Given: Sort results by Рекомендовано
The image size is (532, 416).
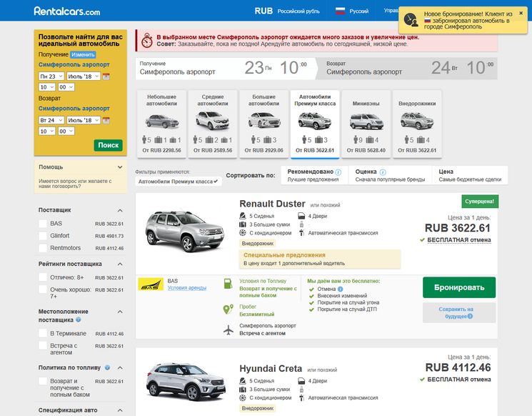Looking at the screenshot, I should [314, 175].
